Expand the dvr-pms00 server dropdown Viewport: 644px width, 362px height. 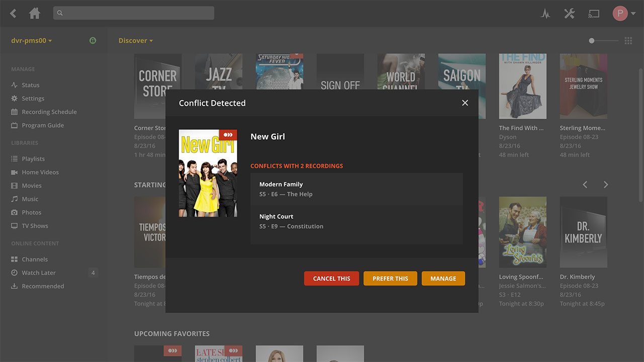tap(32, 41)
